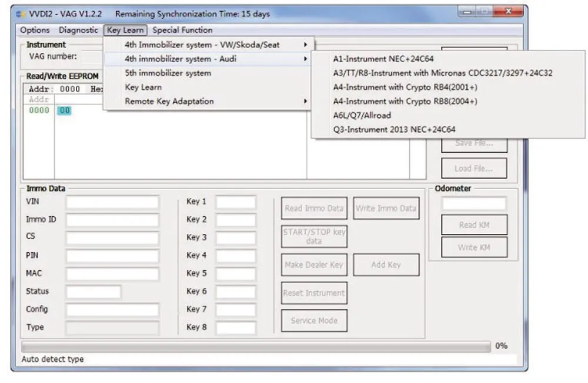Focus the Odometer value field

[474, 203]
